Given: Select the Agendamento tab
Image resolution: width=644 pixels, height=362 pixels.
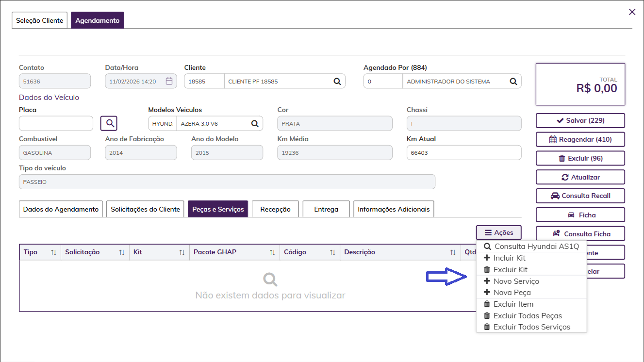Looking at the screenshot, I should (x=98, y=20).
